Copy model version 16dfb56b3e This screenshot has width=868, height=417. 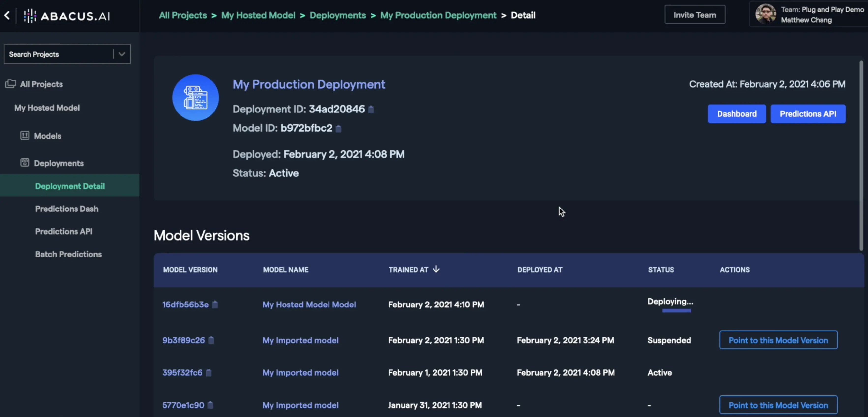[215, 304]
